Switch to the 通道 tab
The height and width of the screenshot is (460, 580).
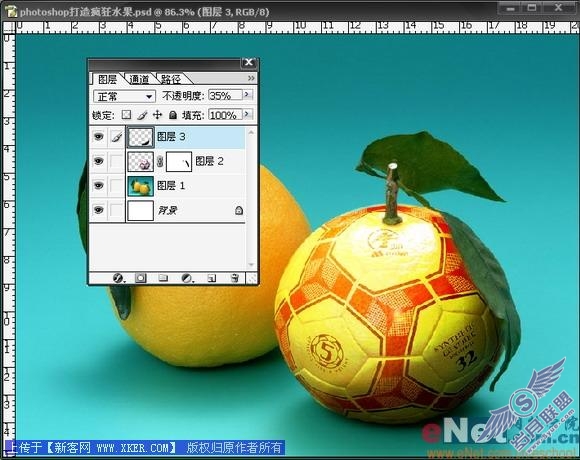[x=139, y=79]
